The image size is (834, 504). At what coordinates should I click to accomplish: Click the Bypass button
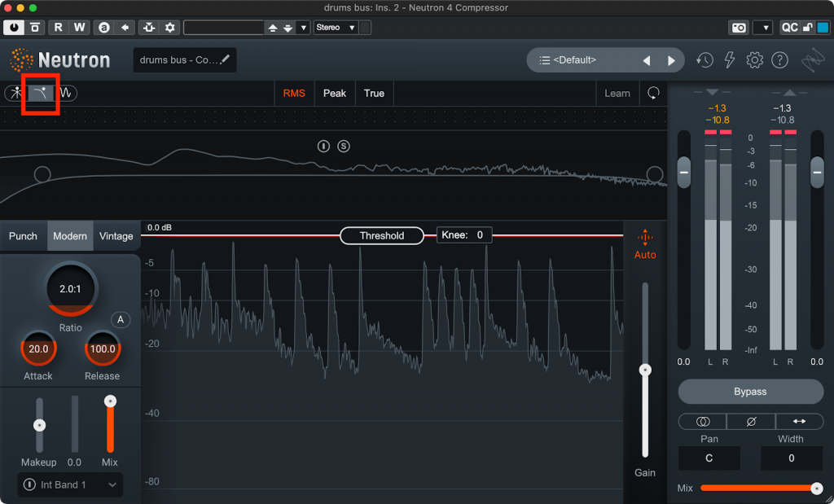click(750, 392)
